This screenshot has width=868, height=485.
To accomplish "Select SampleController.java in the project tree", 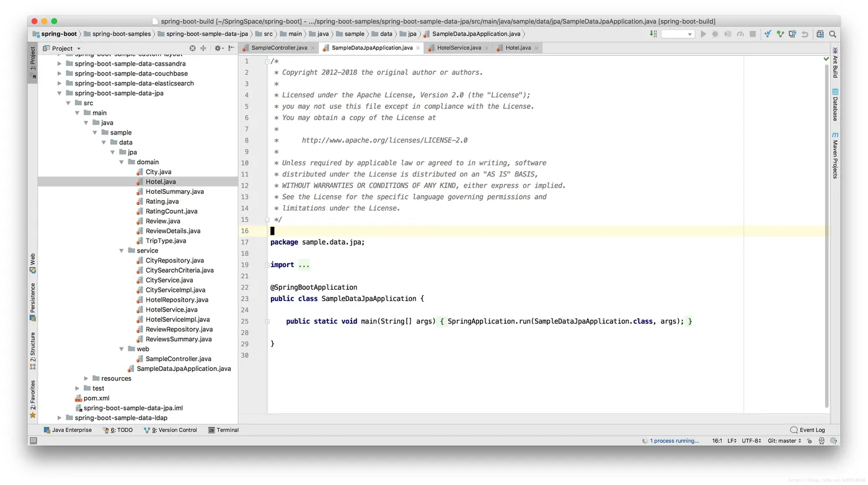I will (178, 359).
